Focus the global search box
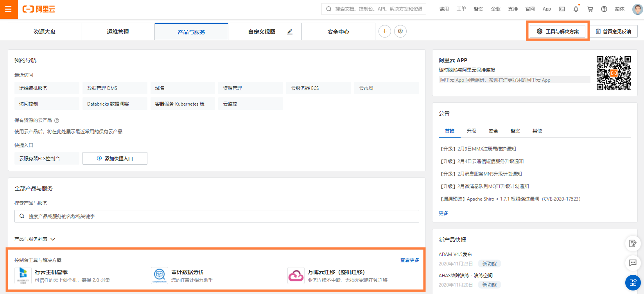 click(x=374, y=9)
